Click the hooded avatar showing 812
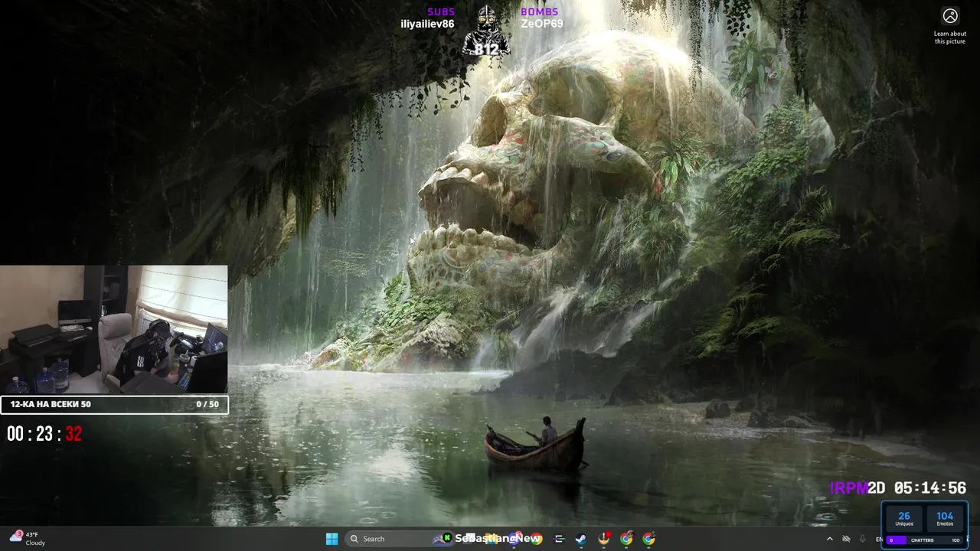The width and height of the screenshot is (980, 551). pyautogui.click(x=486, y=32)
